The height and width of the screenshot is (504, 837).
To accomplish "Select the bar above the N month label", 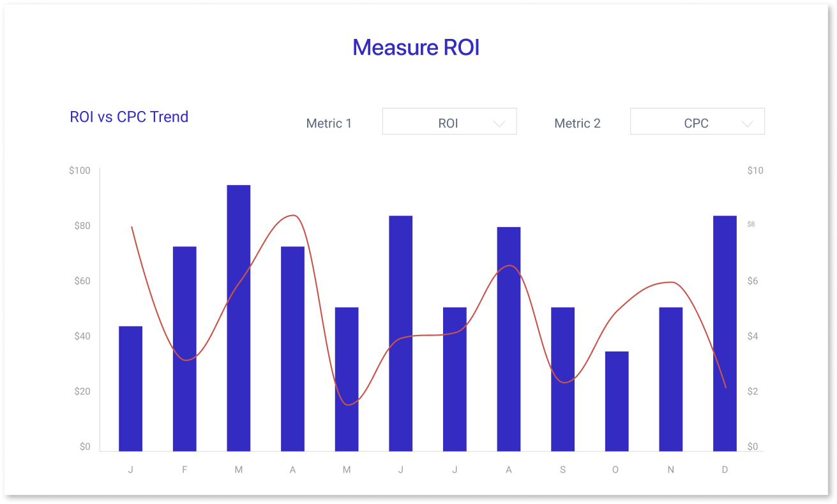I will coord(671,380).
